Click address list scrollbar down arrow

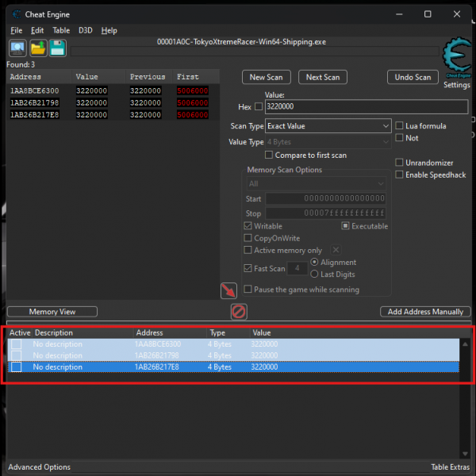(465, 454)
